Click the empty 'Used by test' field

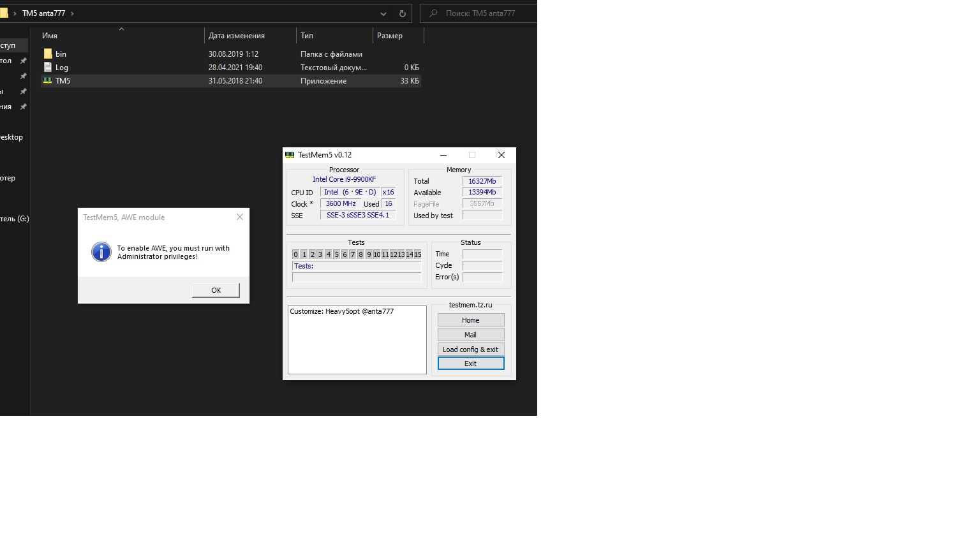coord(482,216)
